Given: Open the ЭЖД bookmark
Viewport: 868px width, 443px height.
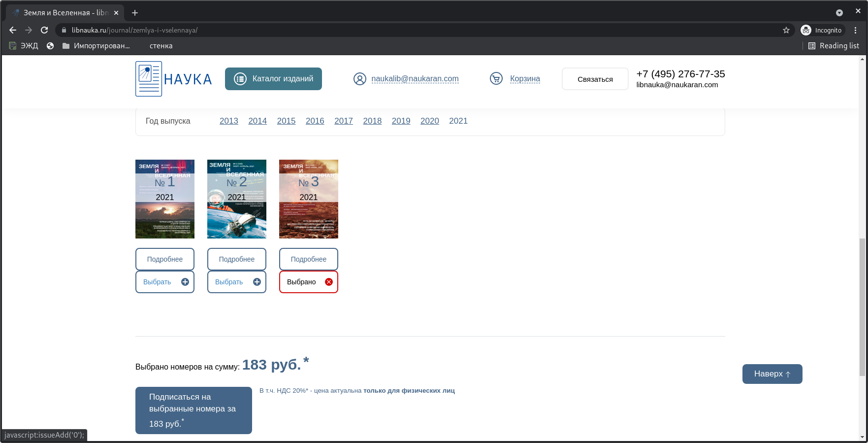Looking at the screenshot, I should pyautogui.click(x=24, y=46).
